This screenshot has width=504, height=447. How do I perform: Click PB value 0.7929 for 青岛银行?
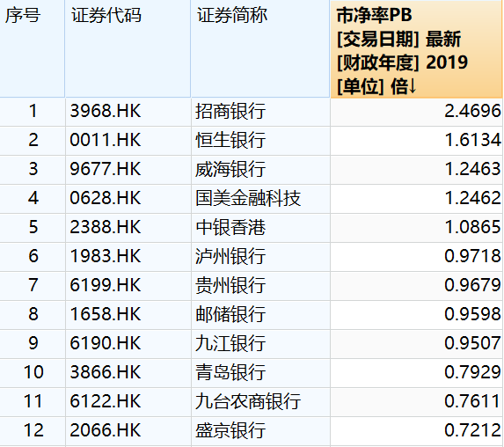click(x=472, y=372)
